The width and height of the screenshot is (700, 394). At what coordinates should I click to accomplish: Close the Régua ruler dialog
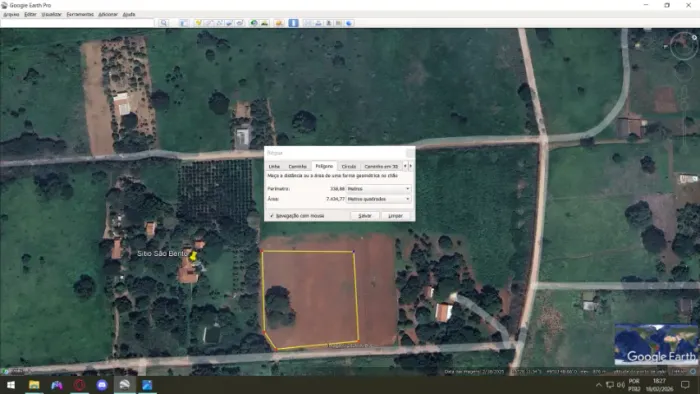(x=409, y=153)
